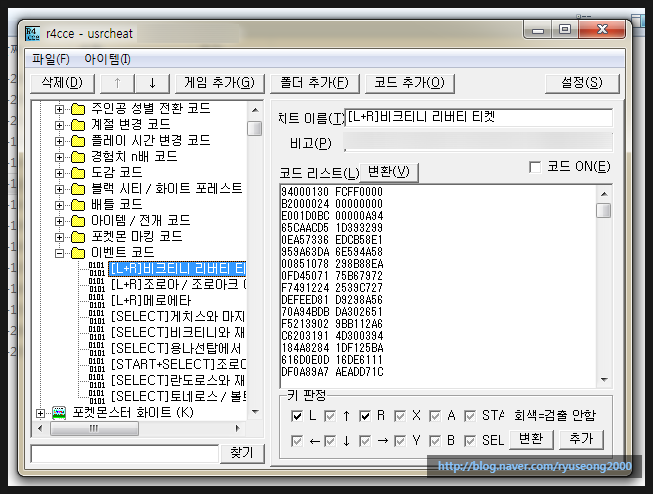Expand the 플레이 시간 변경 코드 folder
Screen dimensions: 653x494
60,141
